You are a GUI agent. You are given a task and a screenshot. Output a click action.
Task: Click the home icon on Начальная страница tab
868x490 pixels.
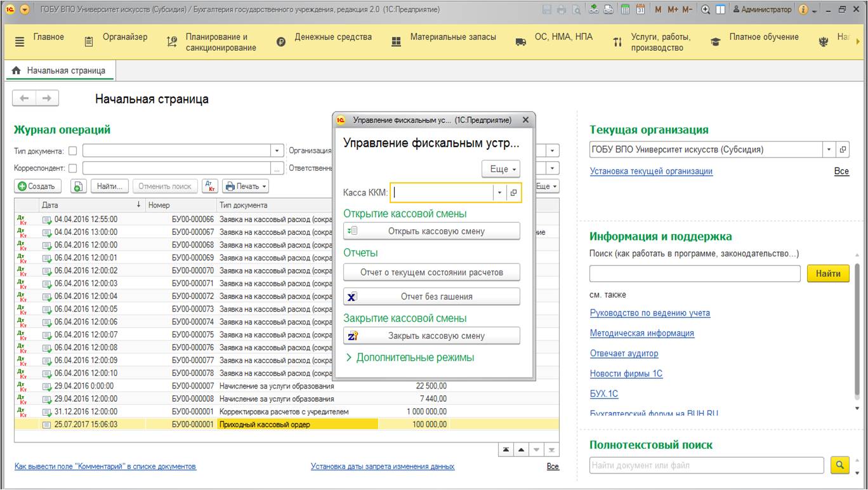tap(17, 70)
